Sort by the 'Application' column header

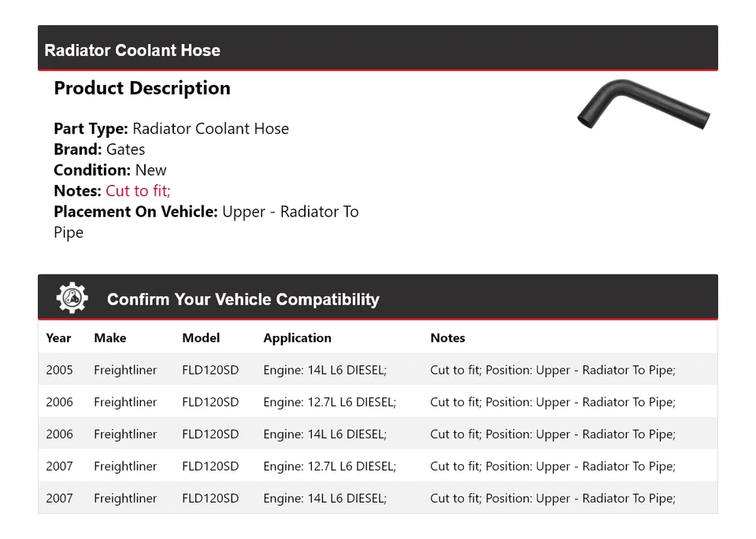point(297,338)
